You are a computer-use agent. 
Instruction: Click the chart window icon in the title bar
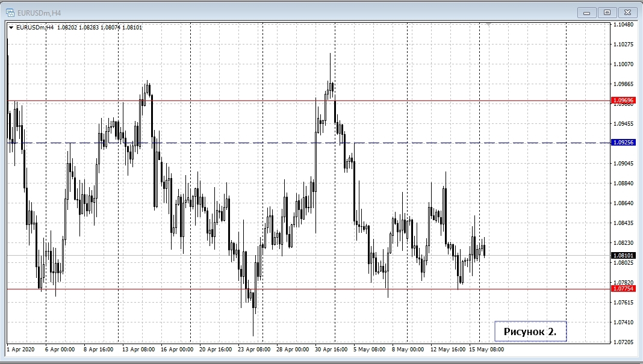11,11
